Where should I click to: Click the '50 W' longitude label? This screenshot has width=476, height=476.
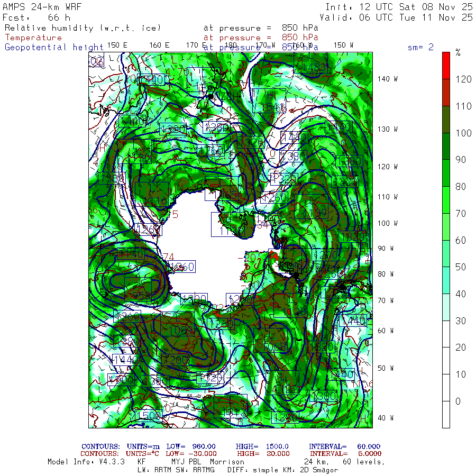tap(386, 368)
